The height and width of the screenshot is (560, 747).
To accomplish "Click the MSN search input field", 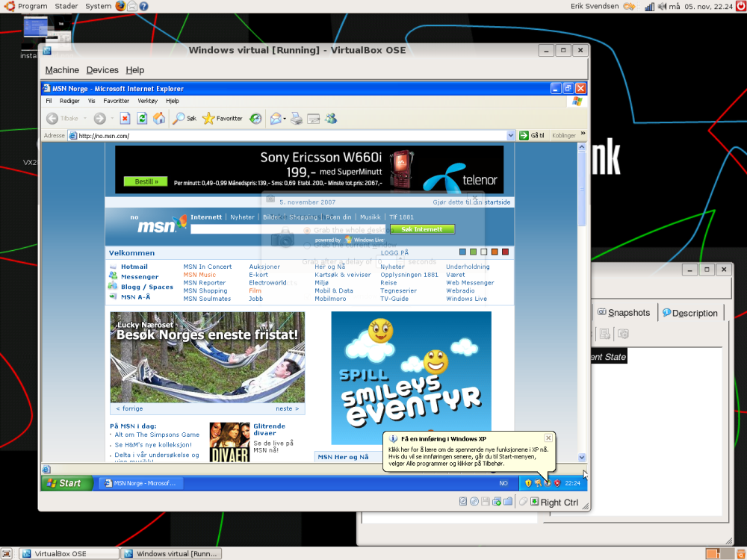I will 288,229.
